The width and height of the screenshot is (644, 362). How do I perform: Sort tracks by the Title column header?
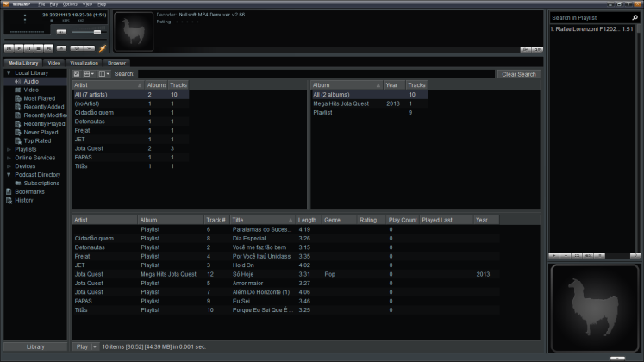coord(262,220)
